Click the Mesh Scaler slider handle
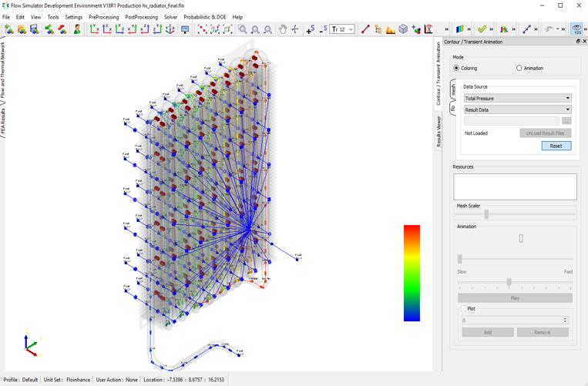 coord(486,214)
